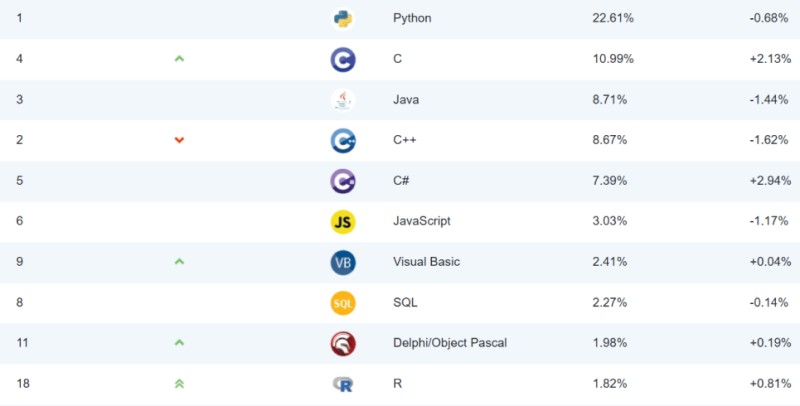The height and width of the screenshot is (406, 800).
Task: Click the C language logo icon
Action: click(x=343, y=60)
